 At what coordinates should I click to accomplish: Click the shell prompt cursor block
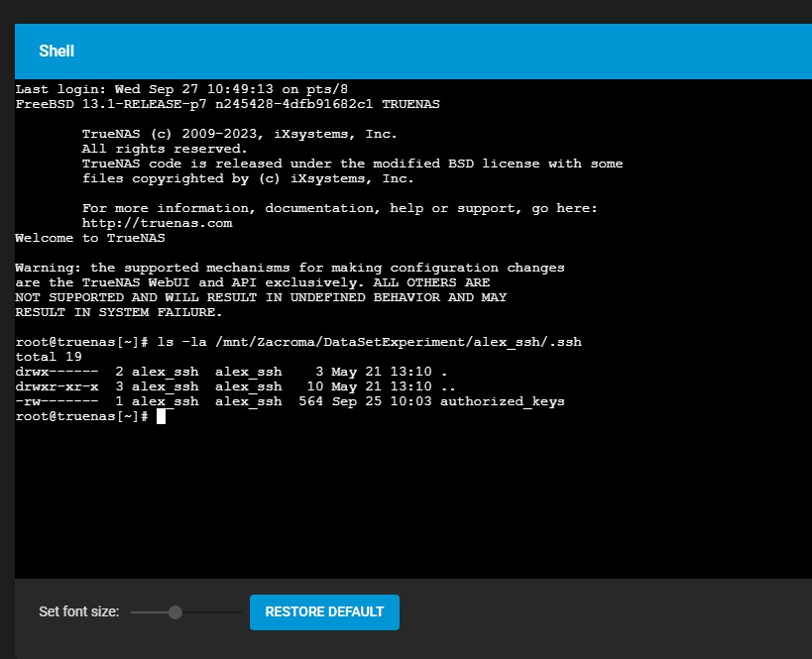click(x=161, y=416)
